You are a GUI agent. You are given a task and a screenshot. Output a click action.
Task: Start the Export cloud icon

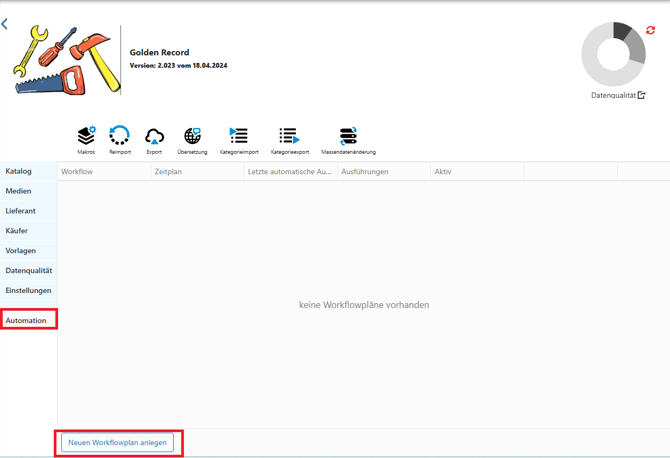[154, 137]
